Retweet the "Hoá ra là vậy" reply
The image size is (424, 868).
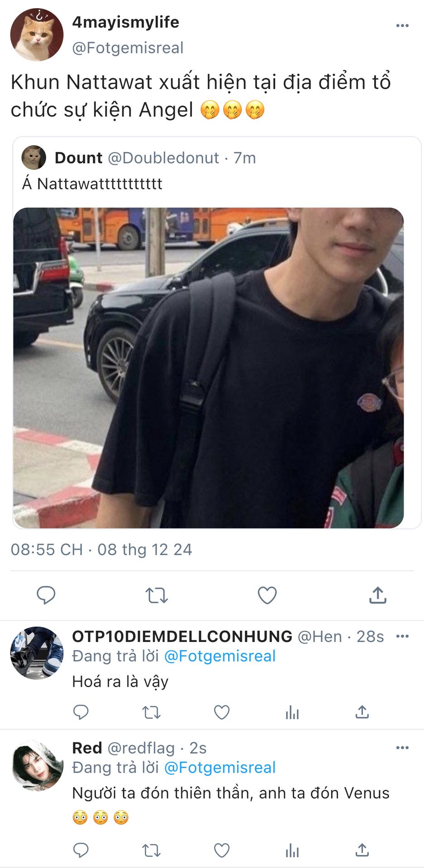151,712
